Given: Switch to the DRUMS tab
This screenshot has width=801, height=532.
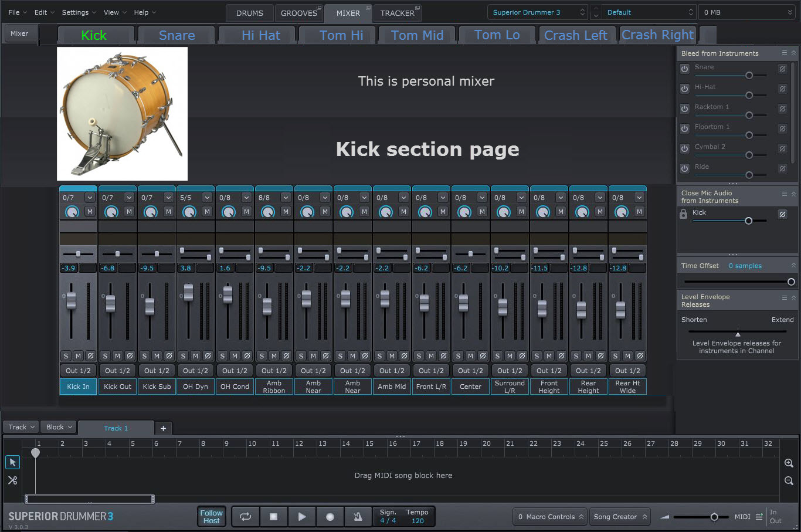Looking at the screenshot, I should point(250,13).
